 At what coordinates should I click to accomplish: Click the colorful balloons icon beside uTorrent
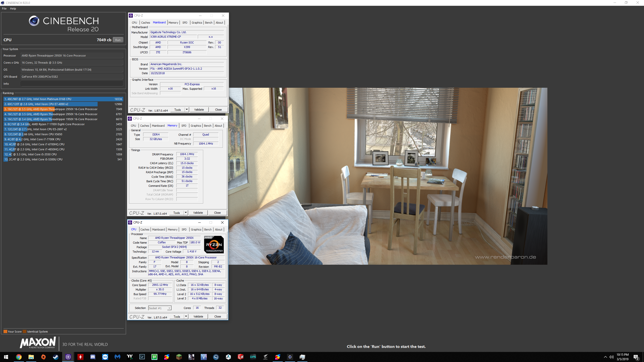(x=167, y=357)
